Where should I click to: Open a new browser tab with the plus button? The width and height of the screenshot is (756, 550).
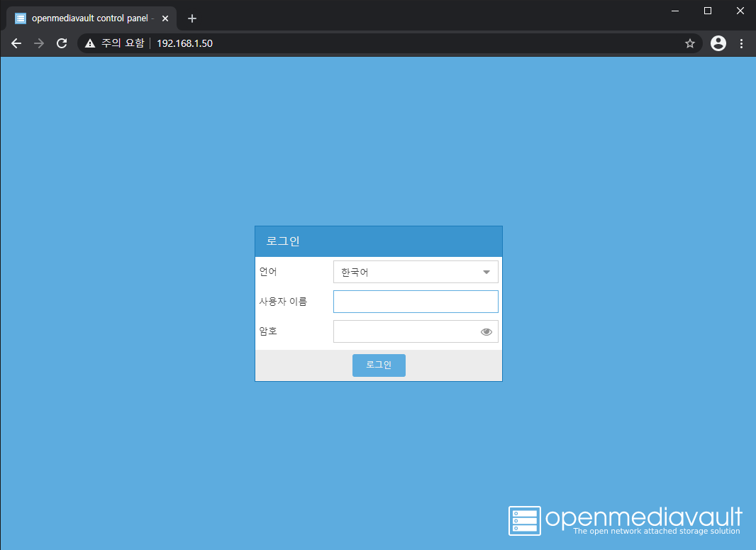point(191,18)
